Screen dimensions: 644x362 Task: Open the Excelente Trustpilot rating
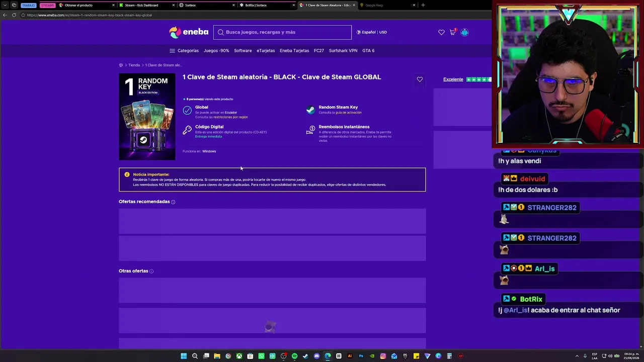pyautogui.click(x=453, y=79)
